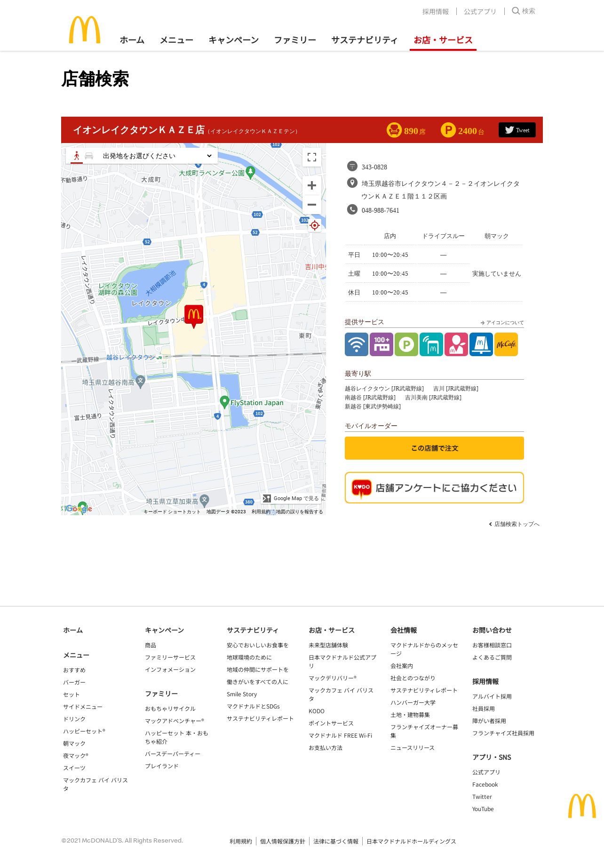Image resolution: width=604 pixels, height=868 pixels.
Task: Open the KODO store survey banner
Action: [434, 488]
